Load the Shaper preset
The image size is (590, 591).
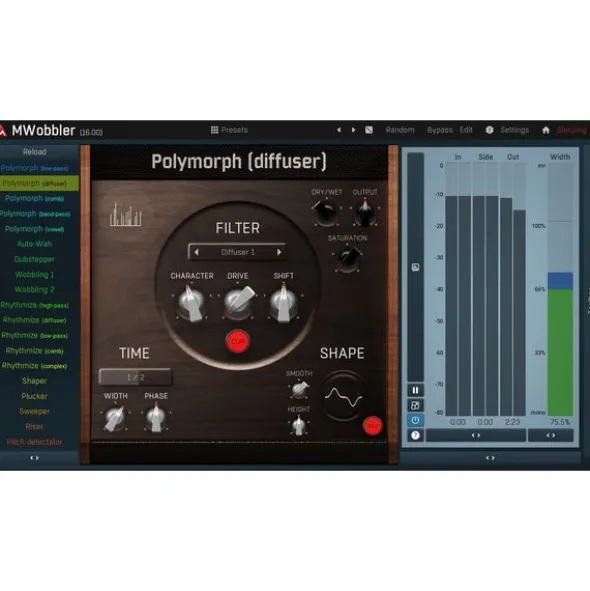[34, 381]
